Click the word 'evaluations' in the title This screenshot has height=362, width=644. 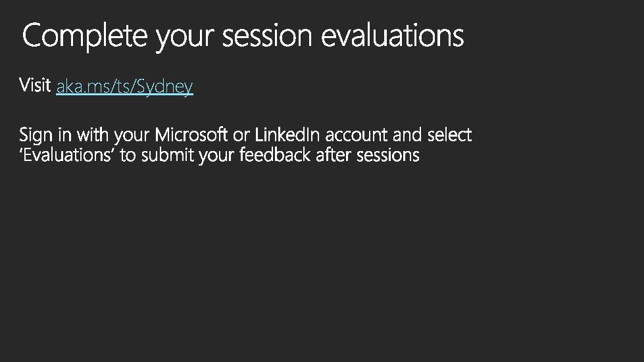pyautogui.click(x=392, y=35)
